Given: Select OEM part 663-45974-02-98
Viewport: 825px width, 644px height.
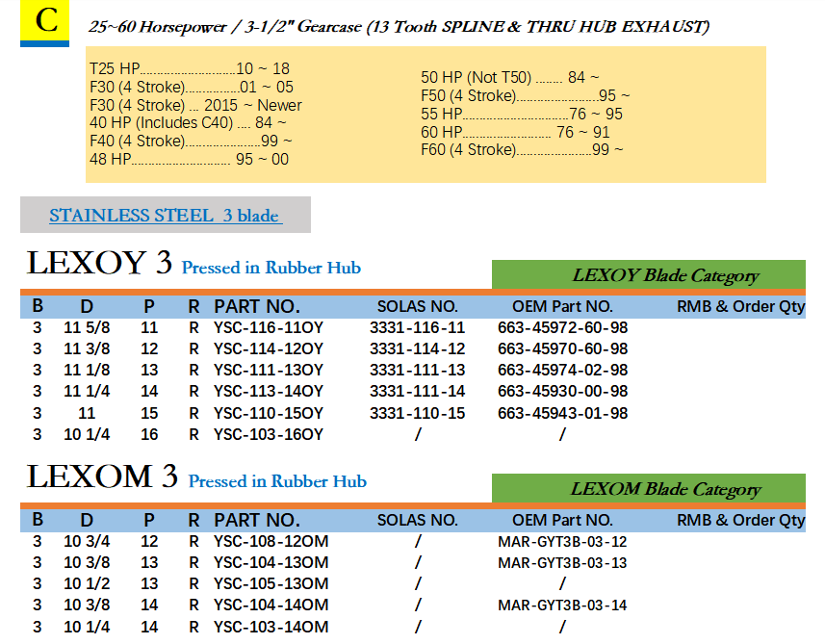Looking at the screenshot, I should point(562,370).
